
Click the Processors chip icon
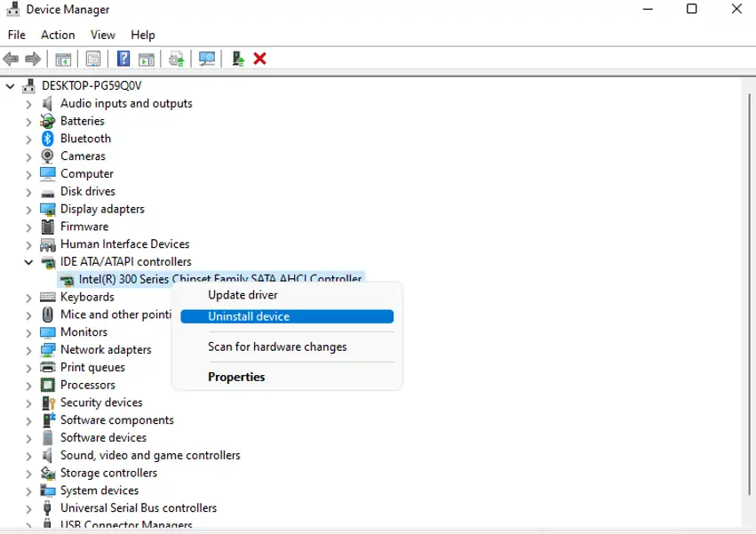pyautogui.click(x=47, y=385)
